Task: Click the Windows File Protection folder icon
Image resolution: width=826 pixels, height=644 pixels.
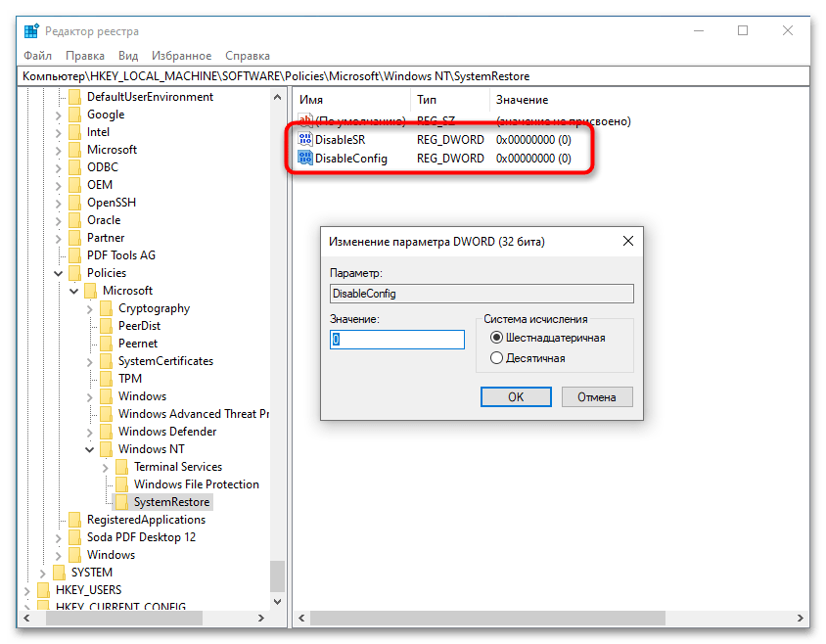Action: (x=121, y=484)
